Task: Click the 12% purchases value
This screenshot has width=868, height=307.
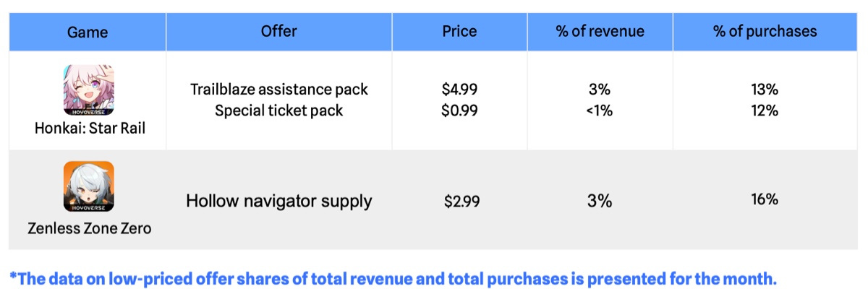Action: 765,111
